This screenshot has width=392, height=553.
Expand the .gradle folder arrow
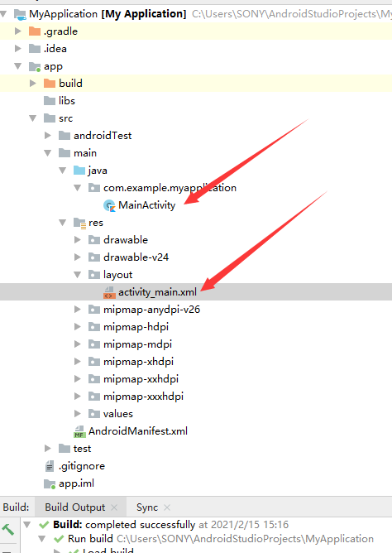(17, 31)
